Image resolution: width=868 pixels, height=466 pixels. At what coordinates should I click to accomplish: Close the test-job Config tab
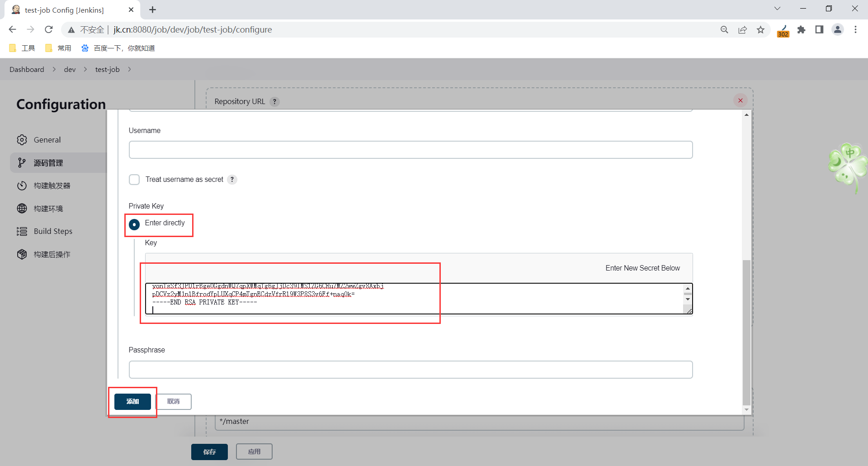tap(131, 10)
